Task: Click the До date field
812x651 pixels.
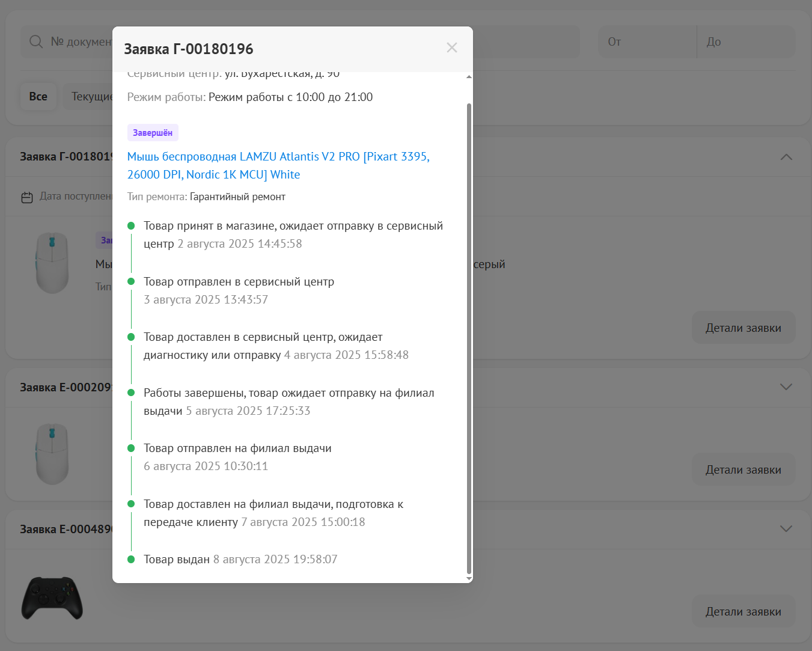Action: pyautogui.click(x=746, y=42)
